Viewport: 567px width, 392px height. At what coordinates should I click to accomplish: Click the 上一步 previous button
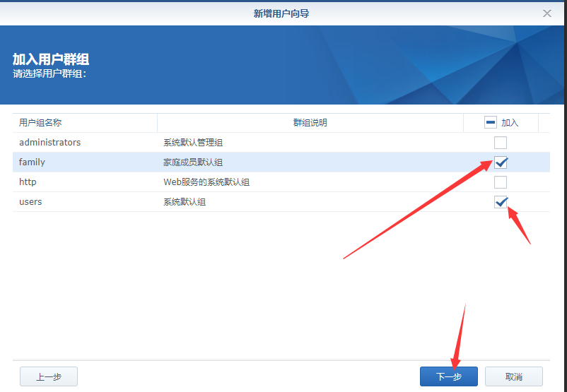click(49, 376)
